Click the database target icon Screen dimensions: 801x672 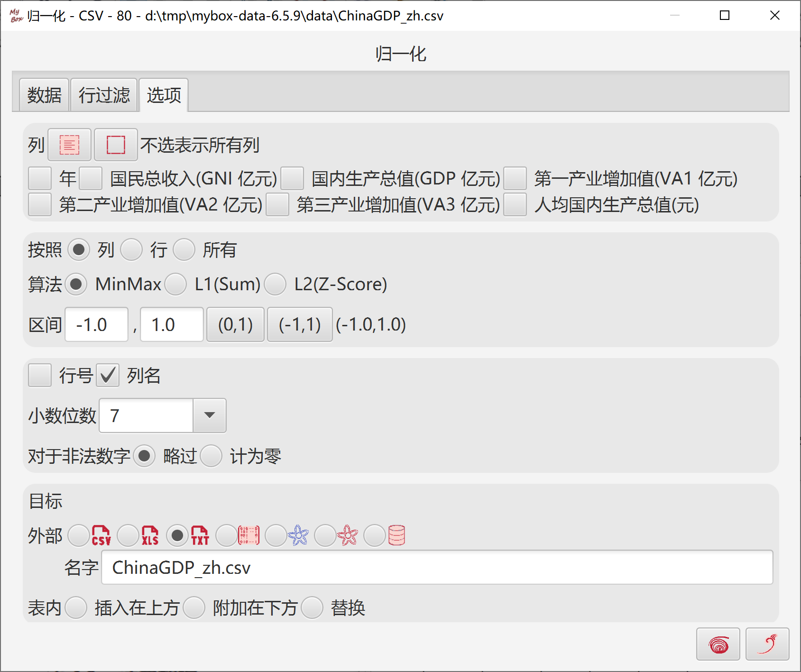pos(396,535)
